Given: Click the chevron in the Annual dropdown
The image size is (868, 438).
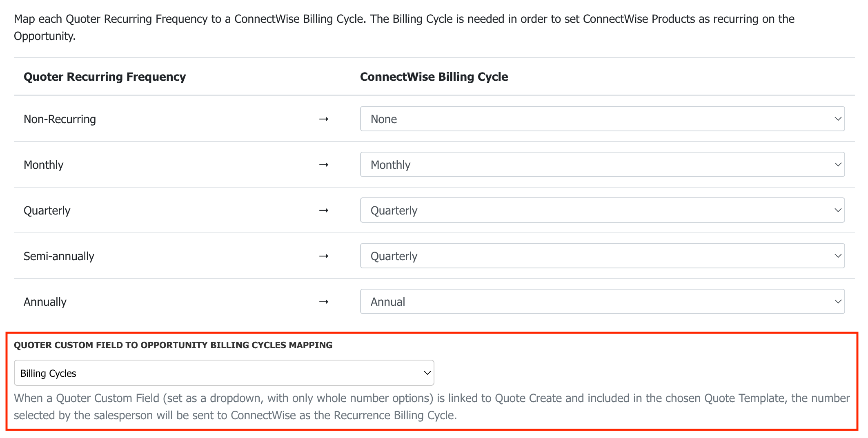Looking at the screenshot, I should pyautogui.click(x=838, y=301).
